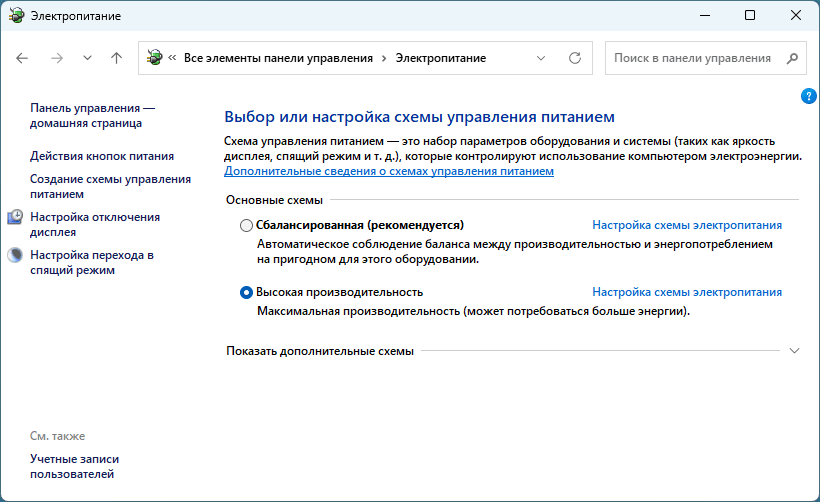Click the search magnifier icon
The width and height of the screenshot is (820, 502).
(x=791, y=58)
